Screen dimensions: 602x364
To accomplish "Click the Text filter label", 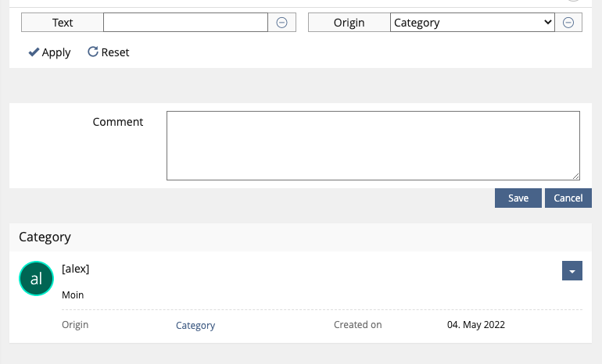I will [63, 23].
